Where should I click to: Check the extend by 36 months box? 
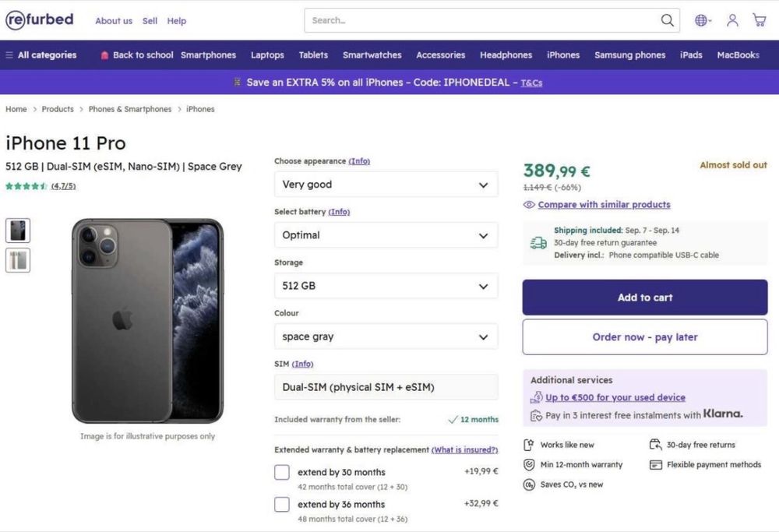click(282, 504)
